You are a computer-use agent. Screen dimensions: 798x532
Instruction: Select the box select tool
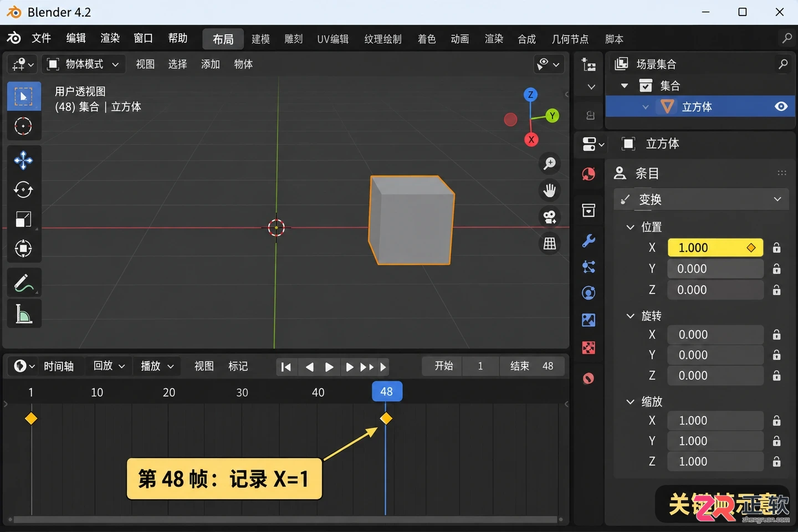pos(24,96)
